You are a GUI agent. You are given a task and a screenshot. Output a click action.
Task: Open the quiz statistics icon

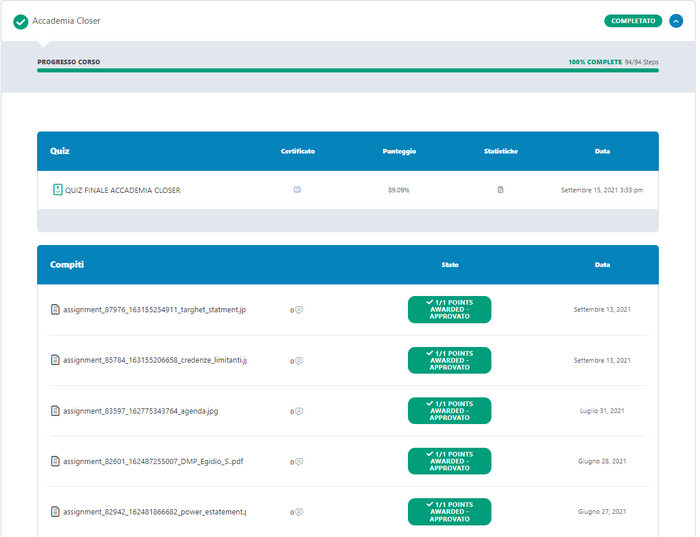pyautogui.click(x=500, y=189)
